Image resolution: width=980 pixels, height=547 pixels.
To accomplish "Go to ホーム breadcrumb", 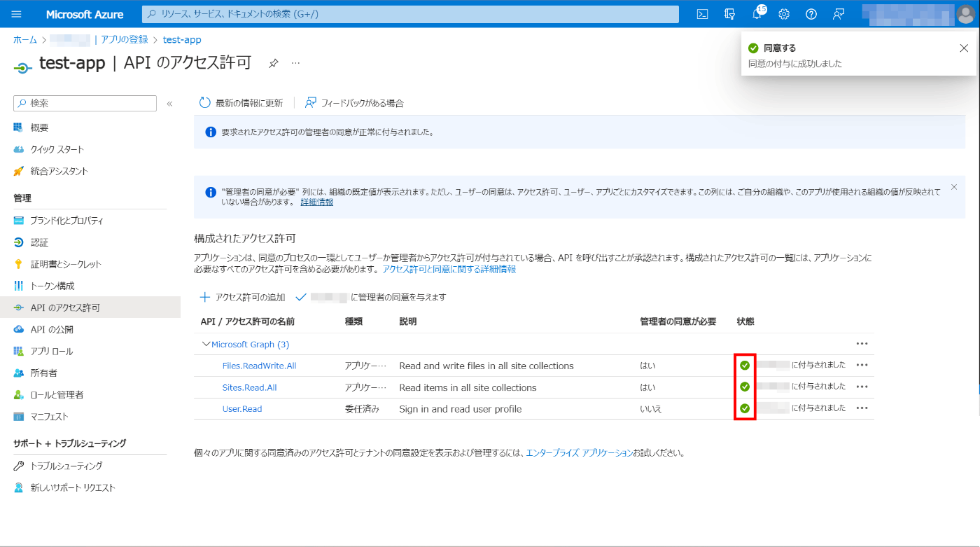I will coord(25,40).
